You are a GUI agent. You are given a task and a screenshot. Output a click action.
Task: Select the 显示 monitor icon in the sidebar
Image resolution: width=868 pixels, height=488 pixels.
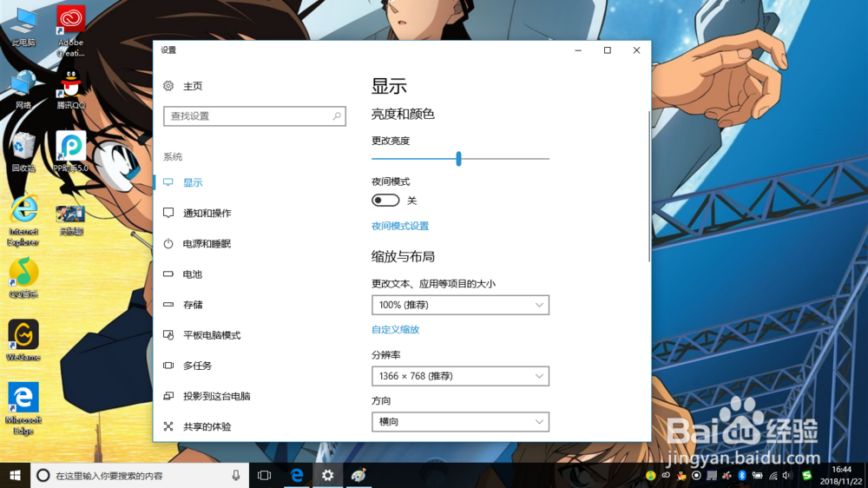[168, 182]
